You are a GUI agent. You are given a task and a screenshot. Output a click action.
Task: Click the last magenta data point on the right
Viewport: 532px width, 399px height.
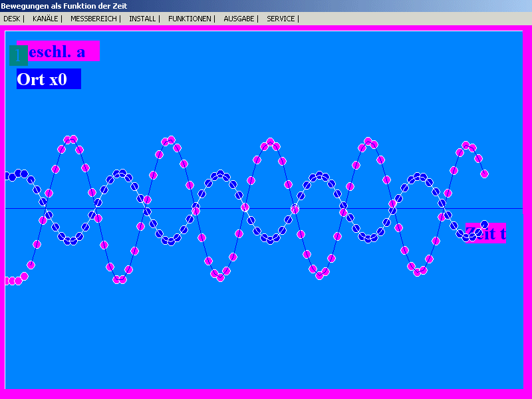484,174
